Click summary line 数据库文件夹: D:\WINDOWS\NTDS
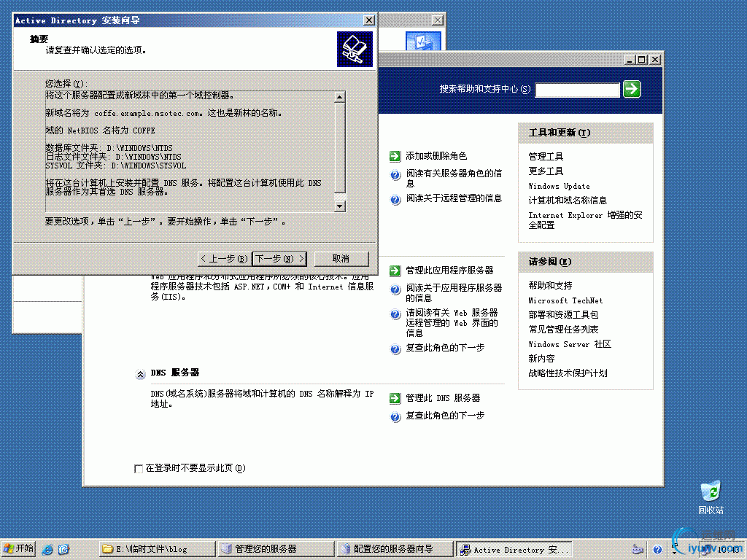Image resolution: width=747 pixels, height=560 pixels. (x=109, y=148)
